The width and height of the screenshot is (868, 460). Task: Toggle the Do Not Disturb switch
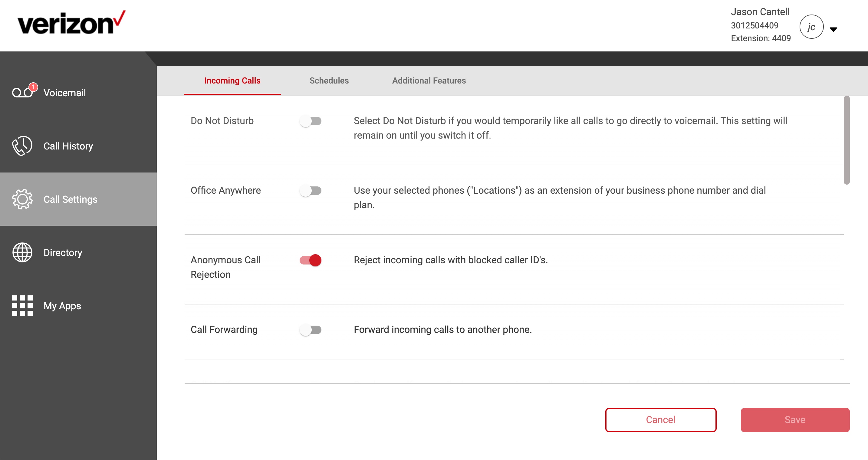pyautogui.click(x=310, y=121)
